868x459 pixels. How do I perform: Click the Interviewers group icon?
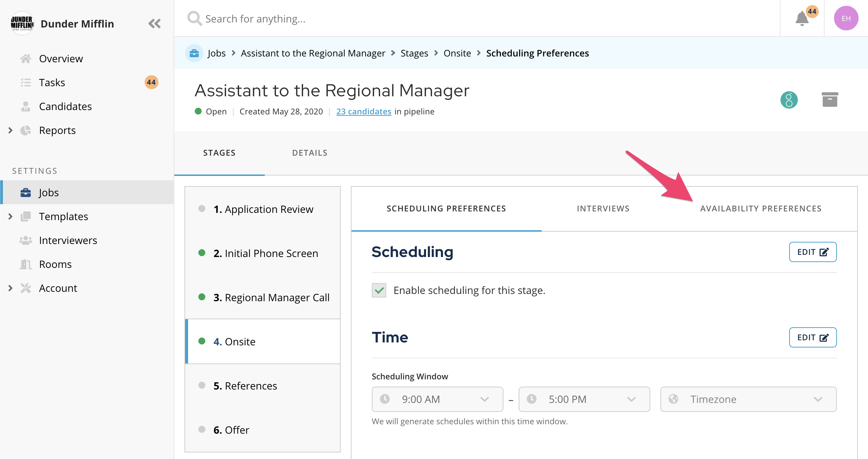26,240
